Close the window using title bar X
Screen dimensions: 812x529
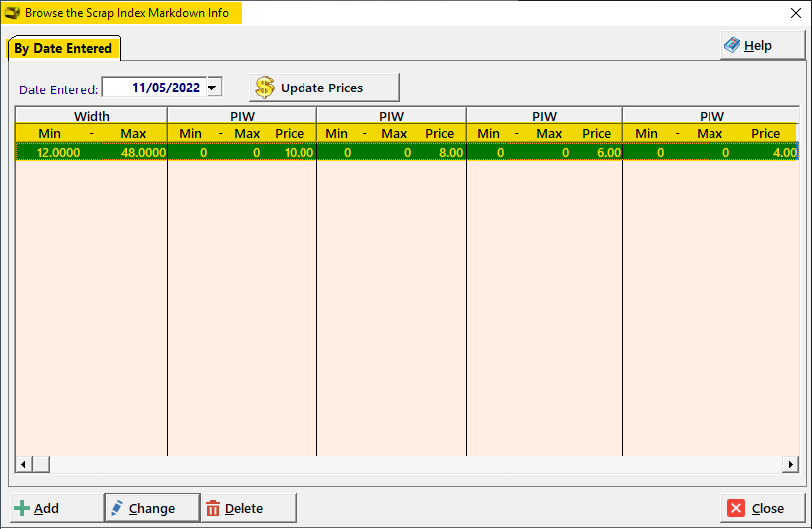(x=795, y=13)
